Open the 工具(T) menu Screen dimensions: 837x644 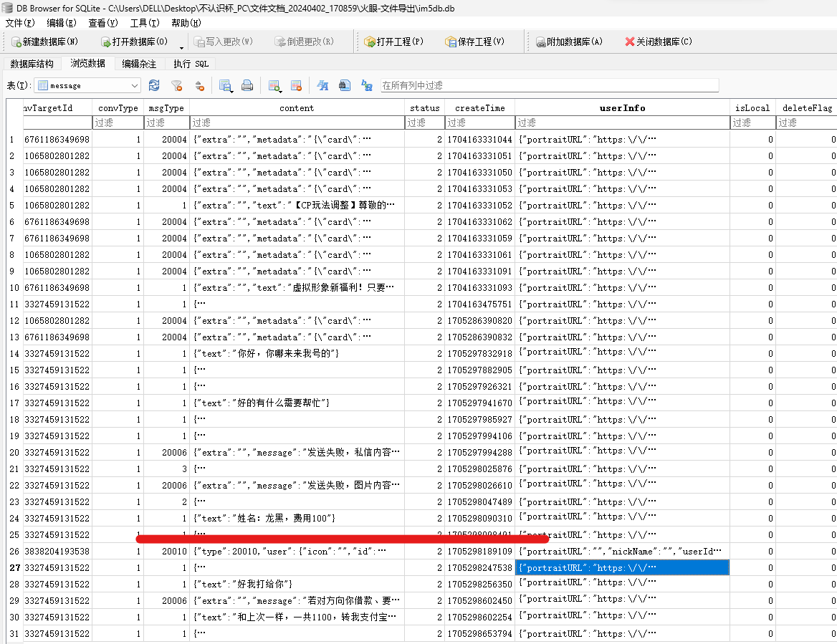coord(145,23)
